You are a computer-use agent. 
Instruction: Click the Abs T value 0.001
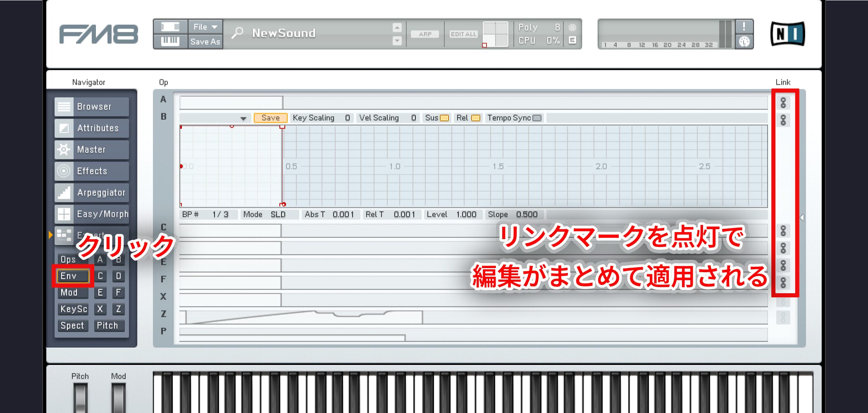(x=343, y=214)
